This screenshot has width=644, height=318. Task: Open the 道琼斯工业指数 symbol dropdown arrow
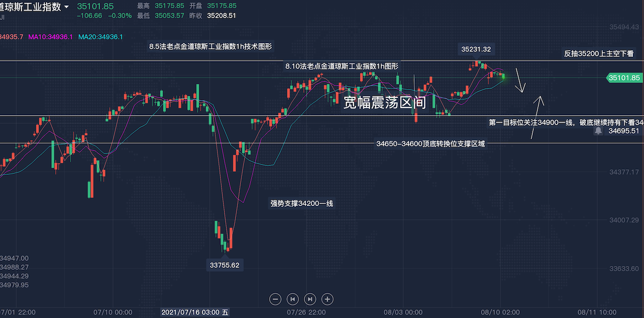[x=66, y=7]
